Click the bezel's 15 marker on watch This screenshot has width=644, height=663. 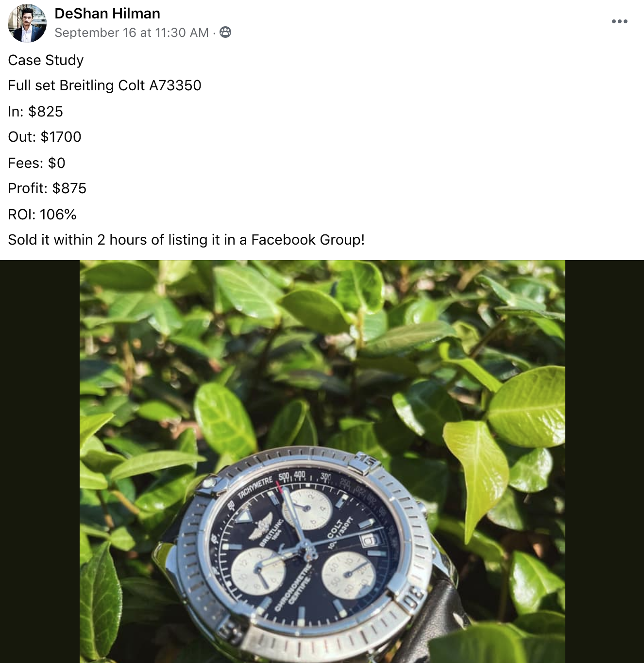(x=367, y=462)
